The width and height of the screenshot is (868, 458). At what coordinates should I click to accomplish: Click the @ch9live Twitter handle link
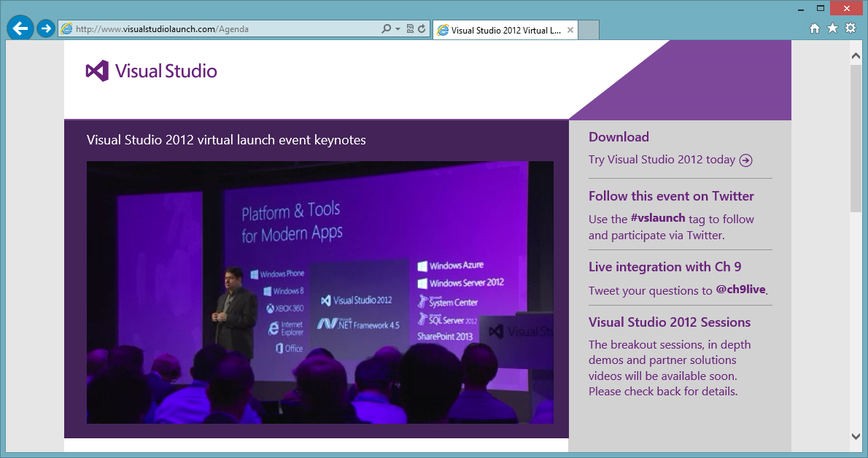click(740, 290)
